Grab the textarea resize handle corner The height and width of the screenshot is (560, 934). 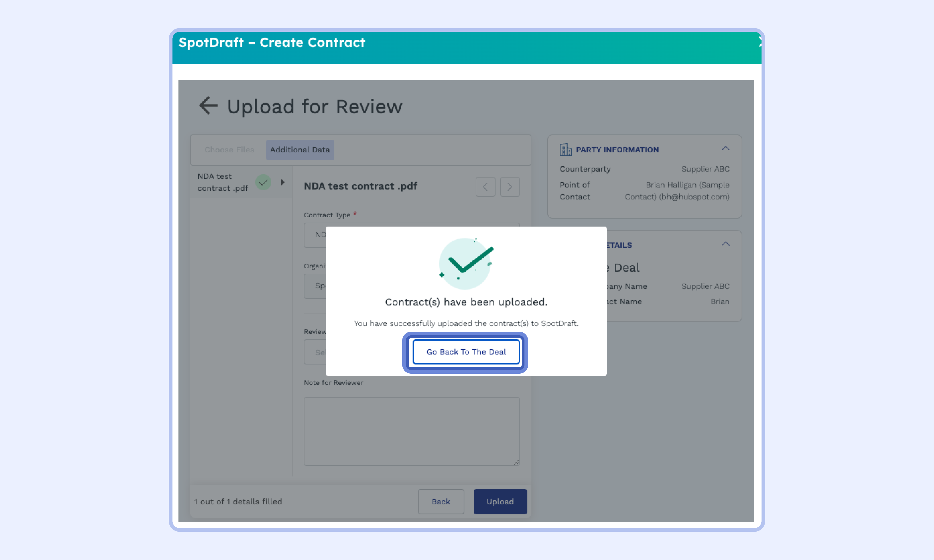tap(516, 462)
